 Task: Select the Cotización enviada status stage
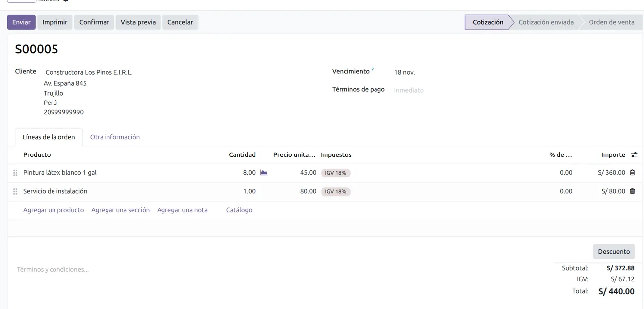(x=546, y=22)
